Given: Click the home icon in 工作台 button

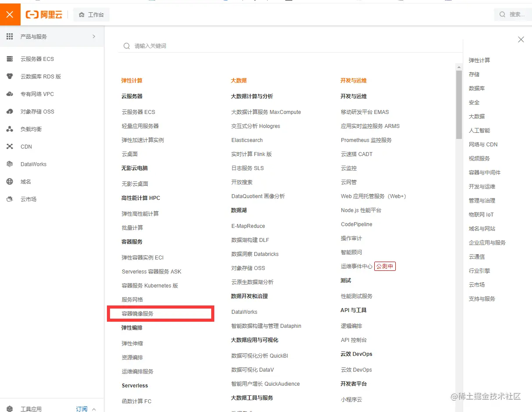Looking at the screenshot, I should click(x=82, y=14).
